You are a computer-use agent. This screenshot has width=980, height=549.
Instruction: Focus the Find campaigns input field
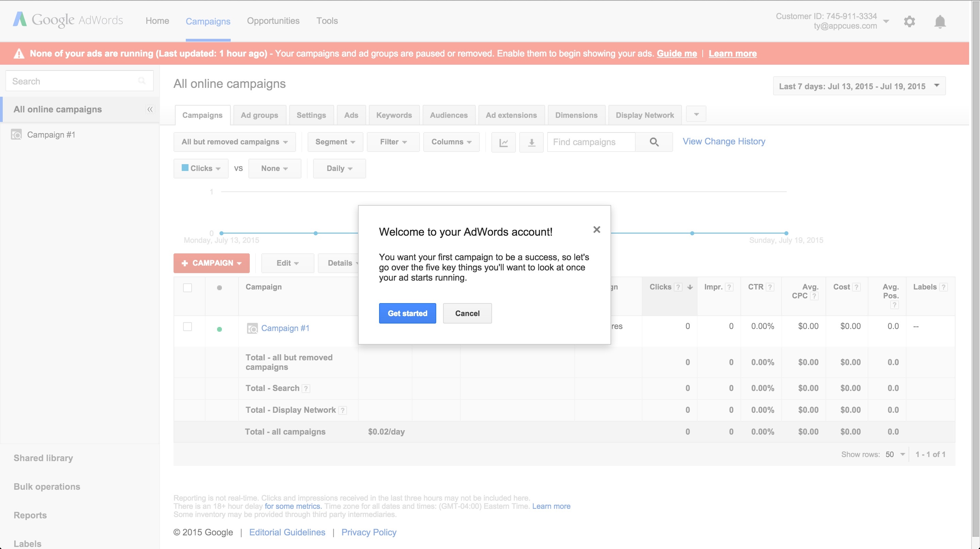coord(592,142)
